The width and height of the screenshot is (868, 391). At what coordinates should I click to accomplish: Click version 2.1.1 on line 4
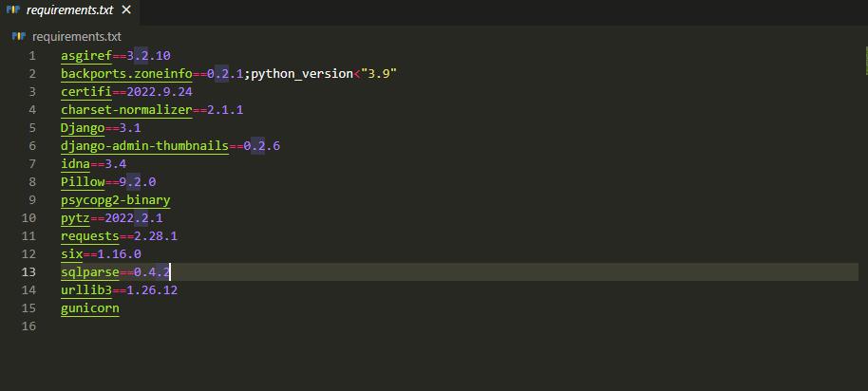[225, 110]
